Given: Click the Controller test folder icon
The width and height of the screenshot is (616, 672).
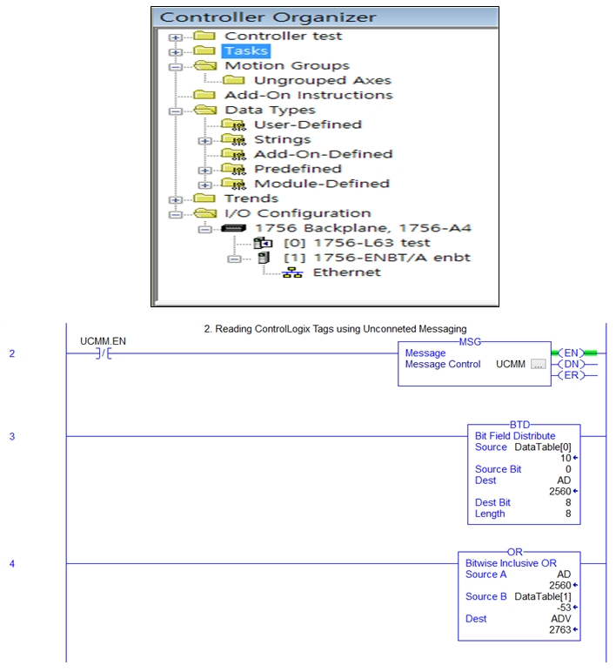Looking at the screenshot, I should [x=204, y=36].
